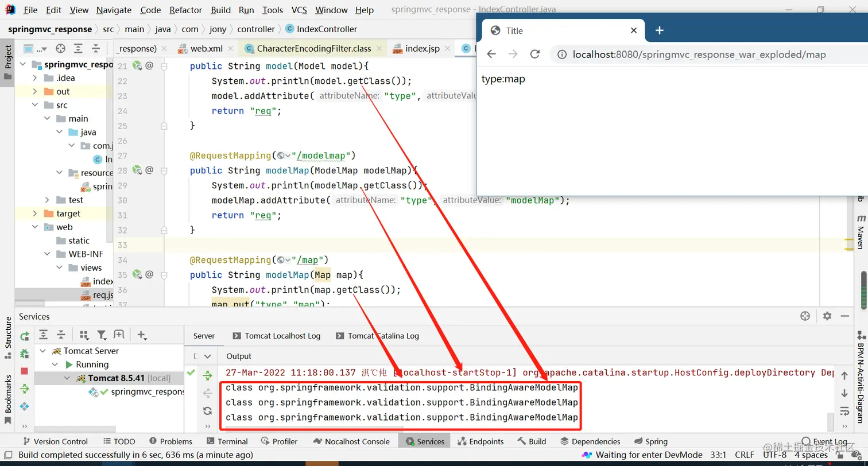The image size is (868, 466).
Task: Toggle soft-wrap icon in the console
Action: [x=844, y=411]
